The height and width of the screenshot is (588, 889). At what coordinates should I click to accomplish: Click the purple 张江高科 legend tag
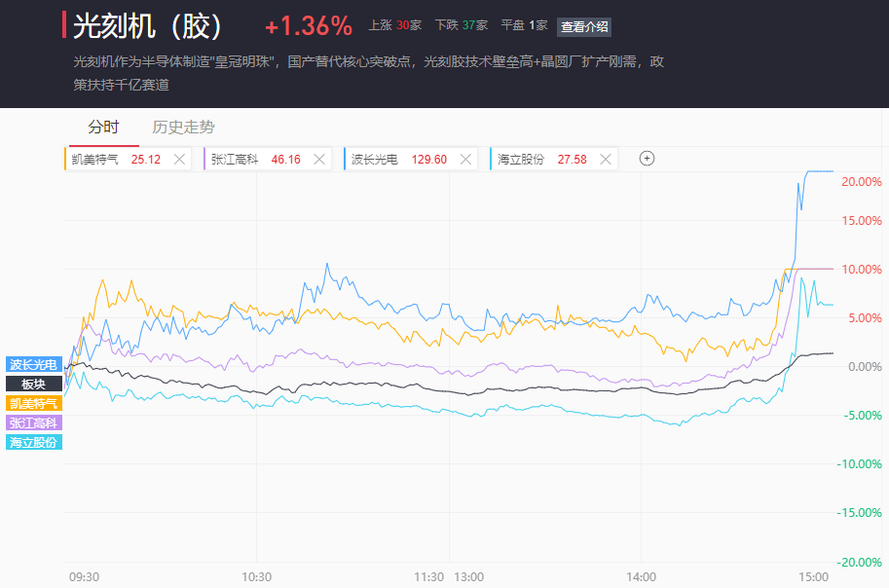coord(34,423)
